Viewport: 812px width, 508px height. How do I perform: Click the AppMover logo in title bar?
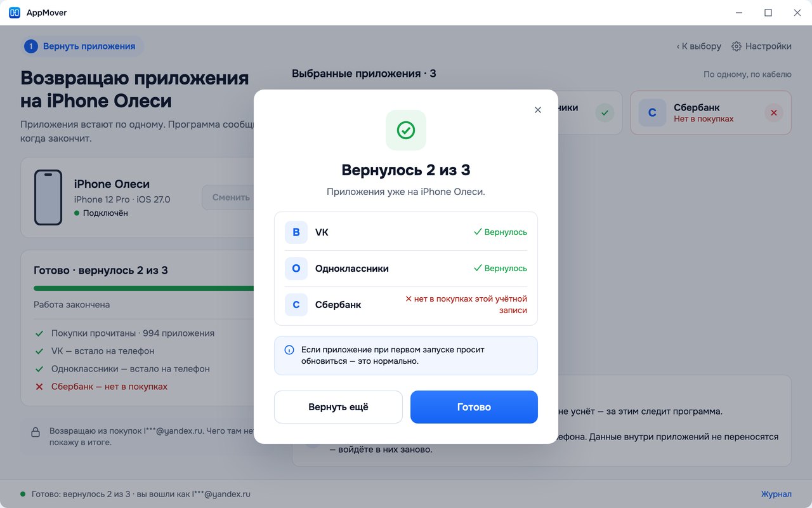click(15, 13)
